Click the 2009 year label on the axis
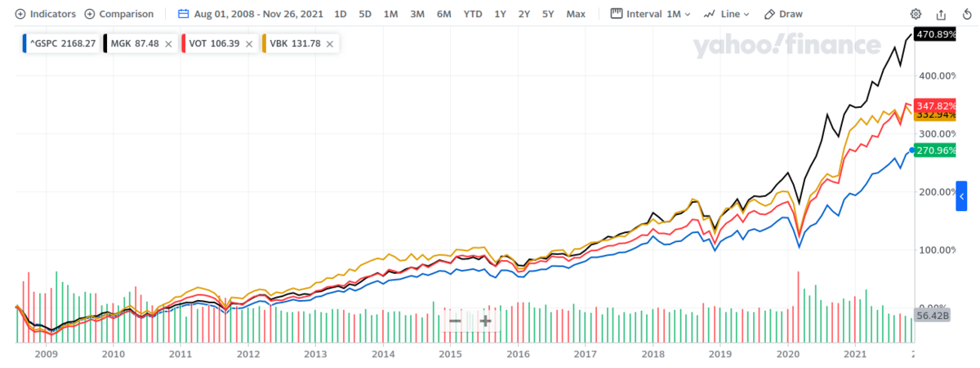The image size is (980, 368). pyautogui.click(x=46, y=354)
